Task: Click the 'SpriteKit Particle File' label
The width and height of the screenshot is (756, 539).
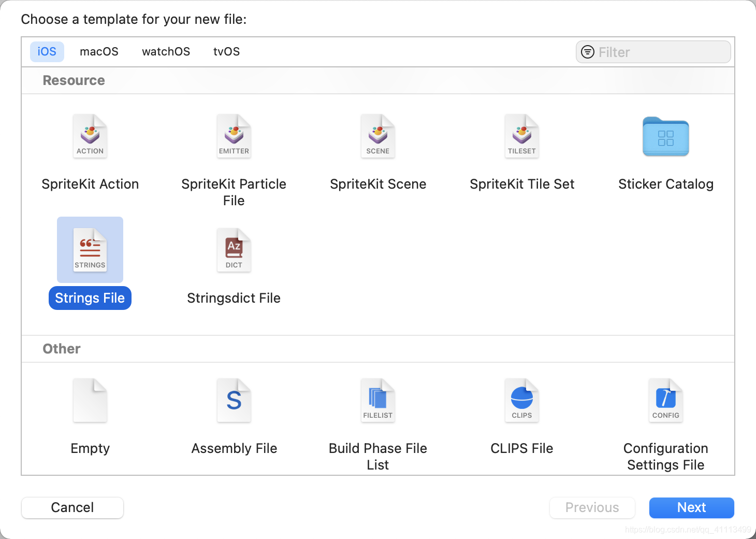Action: tap(234, 192)
